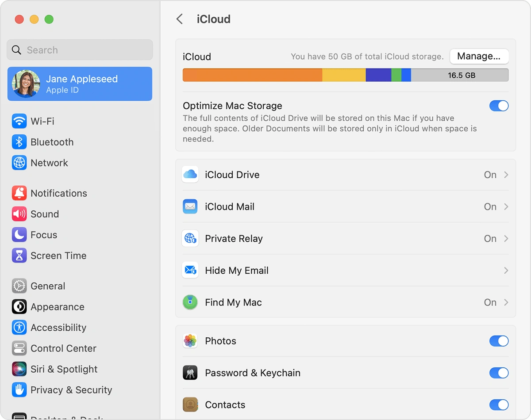Expand Find My Mac chevron

tap(506, 302)
